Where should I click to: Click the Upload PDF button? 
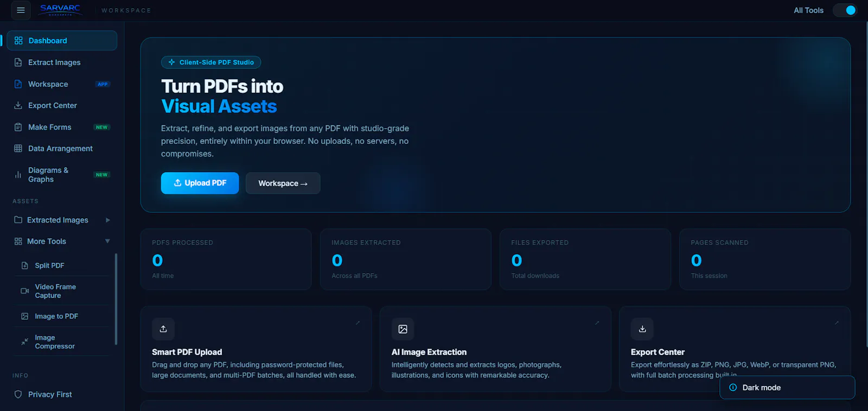pos(200,183)
